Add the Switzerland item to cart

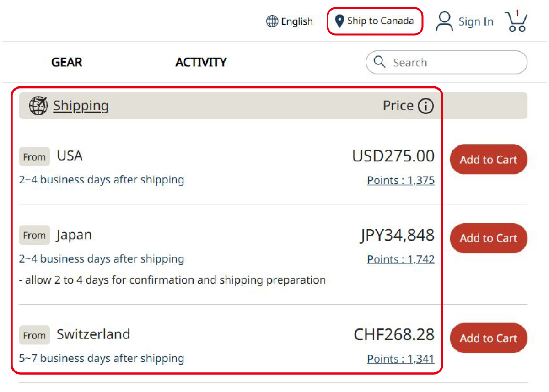(489, 338)
